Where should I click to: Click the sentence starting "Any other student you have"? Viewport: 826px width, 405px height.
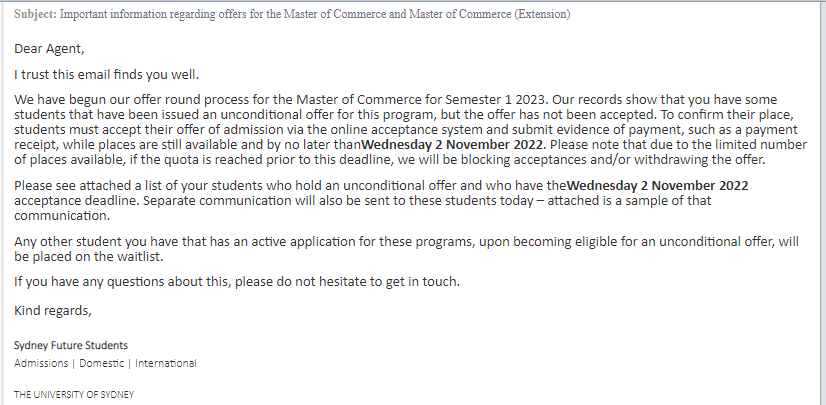[406, 249]
